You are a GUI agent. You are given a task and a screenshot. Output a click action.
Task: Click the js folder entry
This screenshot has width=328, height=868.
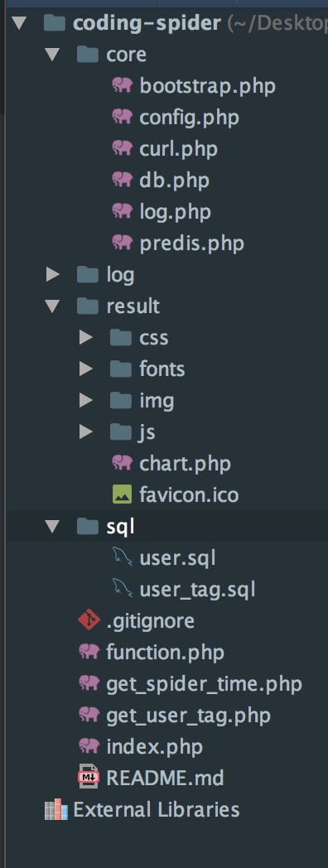point(147,432)
